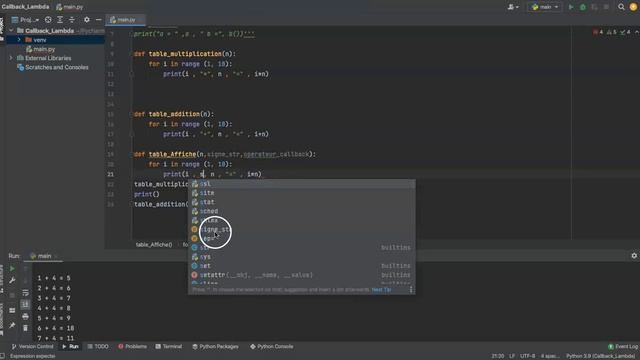Click LF line separator status entry
Viewport: 640px width, 360px height.
(512, 356)
